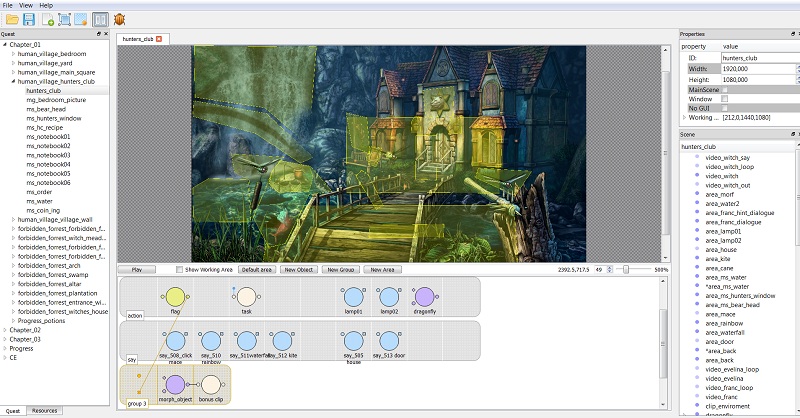Select video_witch_say in Scene list

click(728, 157)
